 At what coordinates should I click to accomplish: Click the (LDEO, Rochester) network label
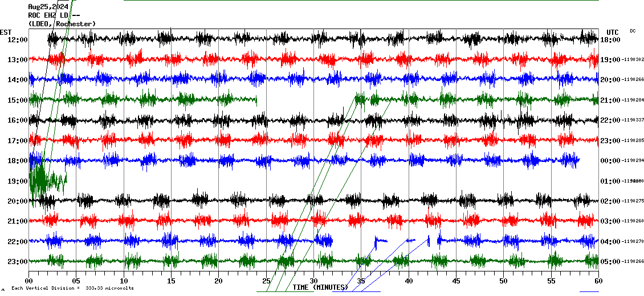coord(62,23)
